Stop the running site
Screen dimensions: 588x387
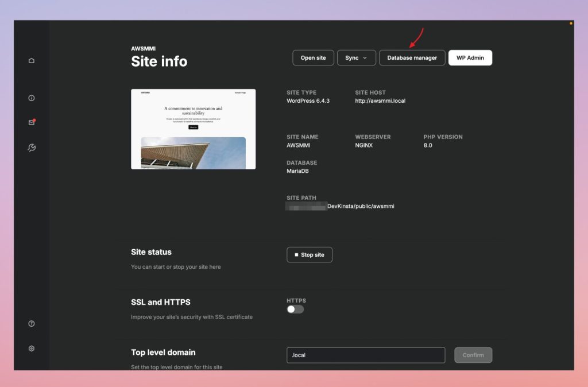(310, 254)
